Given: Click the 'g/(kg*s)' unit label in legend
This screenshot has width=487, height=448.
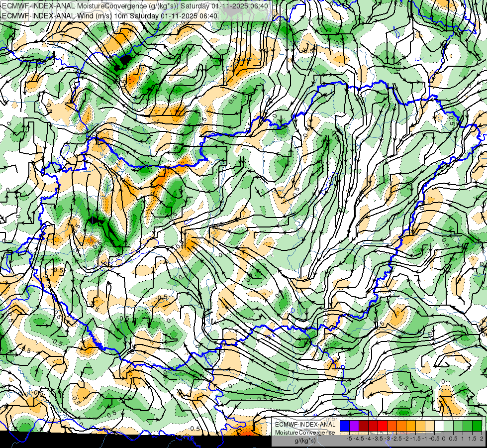Looking at the screenshot, I should point(305,441).
